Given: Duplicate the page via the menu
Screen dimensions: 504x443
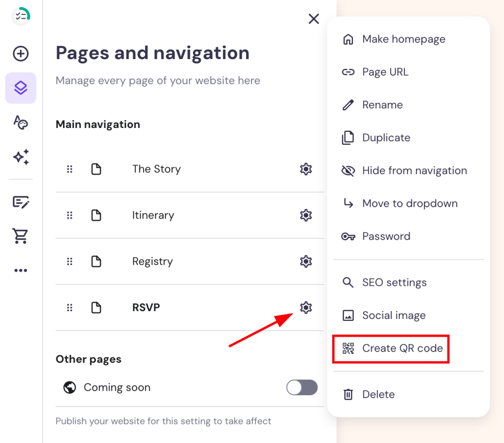Looking at the screenshot, I should tap(385, 138).
